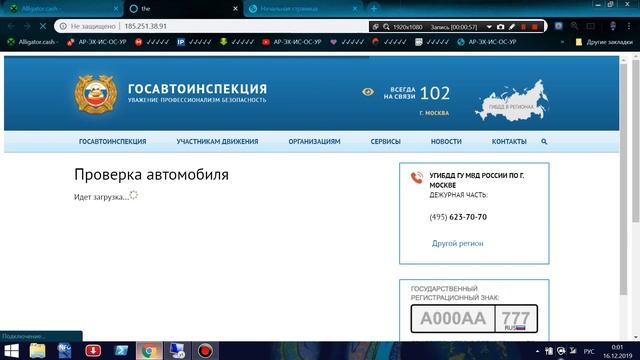
Task: Click phone number (495) 623-70-70
Action: [458, 217]
